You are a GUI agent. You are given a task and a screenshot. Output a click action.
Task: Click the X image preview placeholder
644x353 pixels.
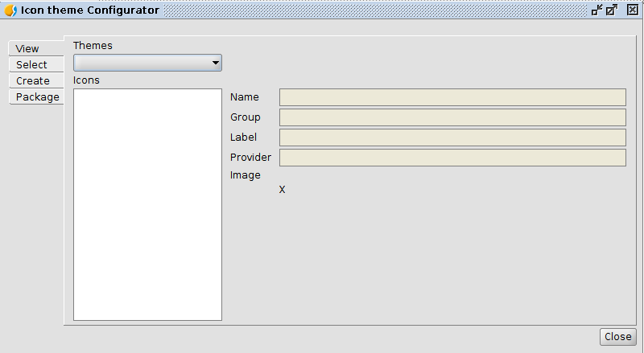(x=282, y=191)
